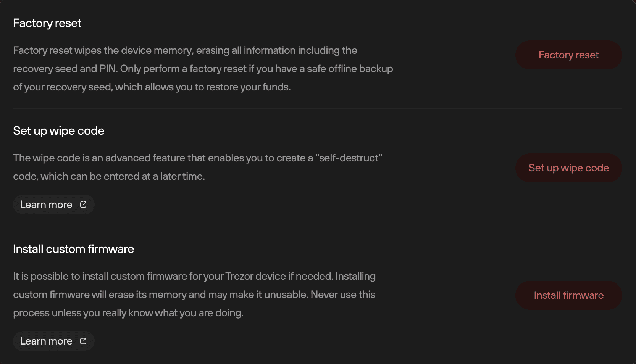This screenshot has width=636, height=364.
Task: Click the wipe code description paragraph
Action: tap(198, 167)
